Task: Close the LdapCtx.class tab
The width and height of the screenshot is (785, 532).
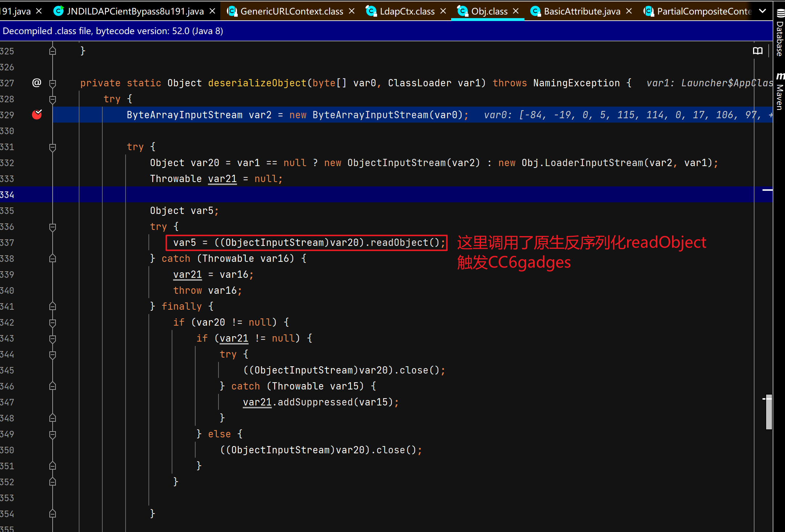Action: point(443,11)
